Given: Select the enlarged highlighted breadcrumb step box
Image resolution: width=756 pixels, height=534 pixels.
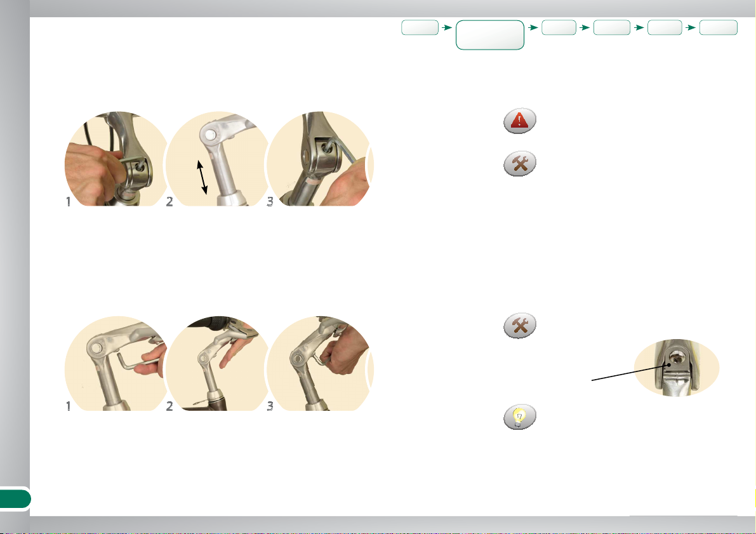Looking at the screenshot, I should pyautogui.click(x=490, y=35).
